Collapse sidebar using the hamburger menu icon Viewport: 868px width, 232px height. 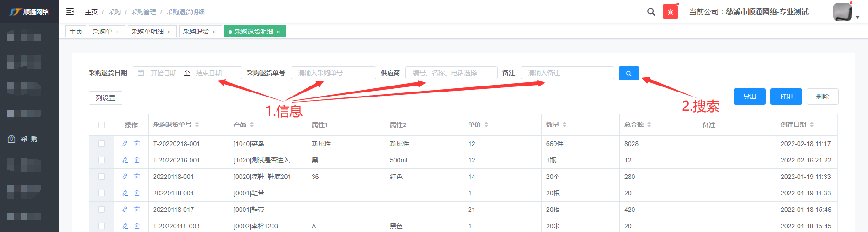[70, 11]
